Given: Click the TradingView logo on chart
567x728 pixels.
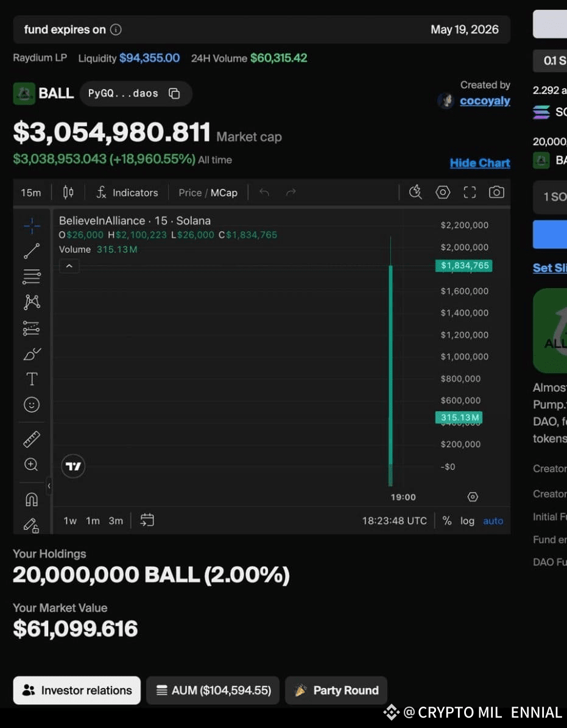Looking at the screenshot, I should 73,466.
